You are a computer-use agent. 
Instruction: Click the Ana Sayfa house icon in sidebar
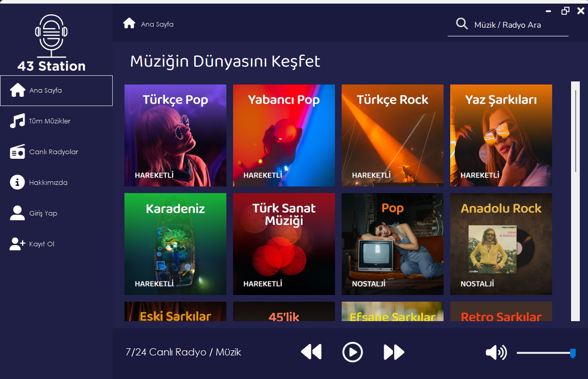(17, 90)
